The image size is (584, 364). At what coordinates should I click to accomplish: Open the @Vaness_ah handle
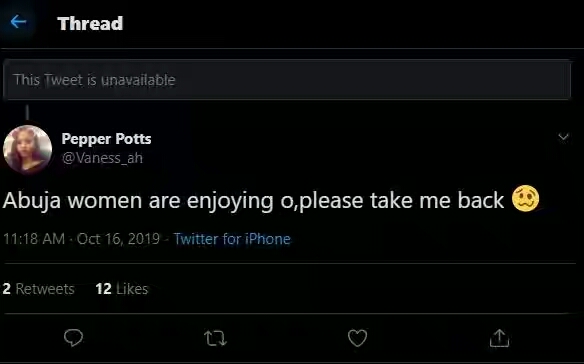[102, 158]
